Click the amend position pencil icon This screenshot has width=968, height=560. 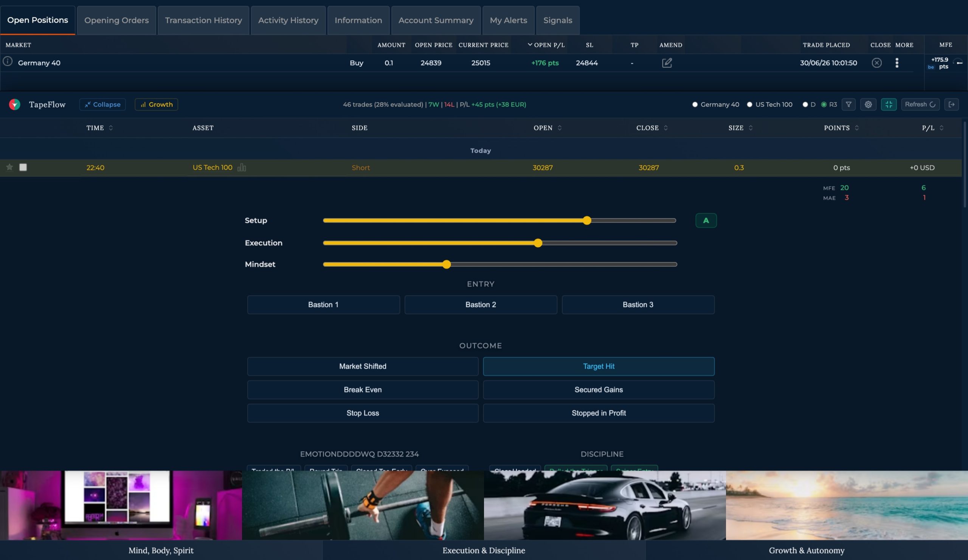click(667, 63)
